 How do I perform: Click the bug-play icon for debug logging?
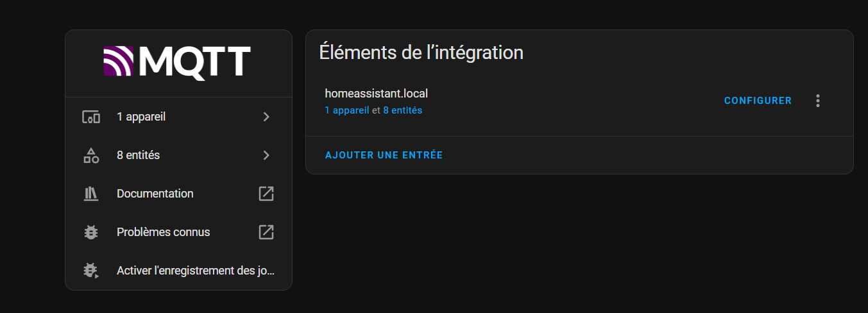click(x=91, y=271)
